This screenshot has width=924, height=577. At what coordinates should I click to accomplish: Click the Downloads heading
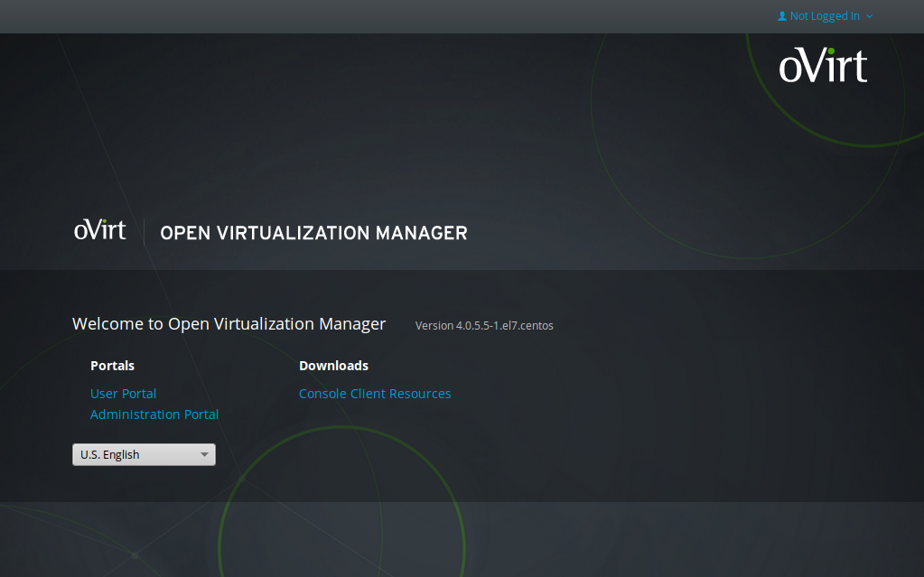tap(333, 366)
